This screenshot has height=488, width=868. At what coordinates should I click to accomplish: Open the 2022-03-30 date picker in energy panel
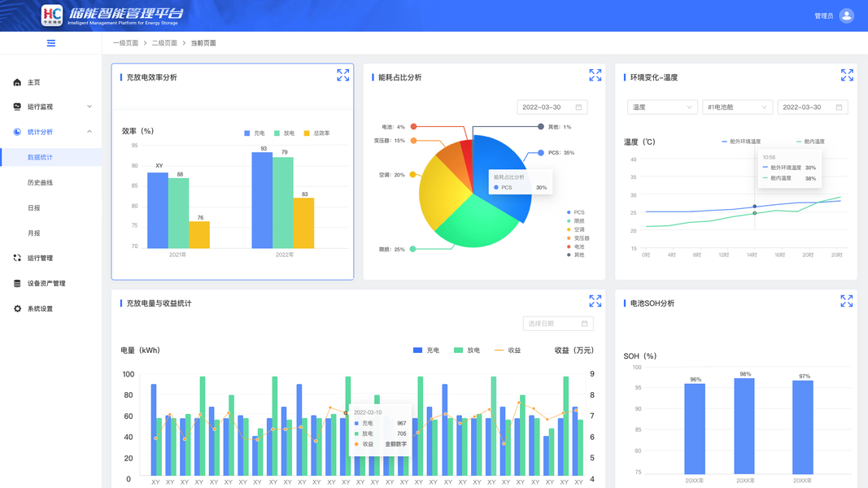tap(552, 107)
